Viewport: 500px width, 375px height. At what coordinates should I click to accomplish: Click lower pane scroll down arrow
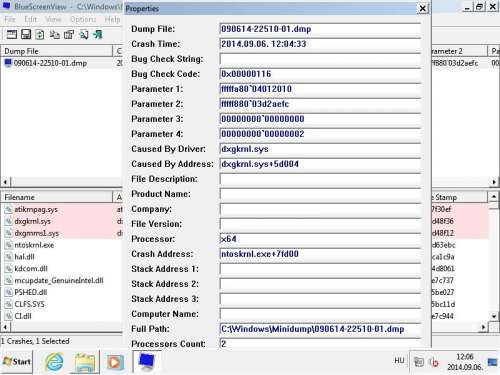click(494, 316)
